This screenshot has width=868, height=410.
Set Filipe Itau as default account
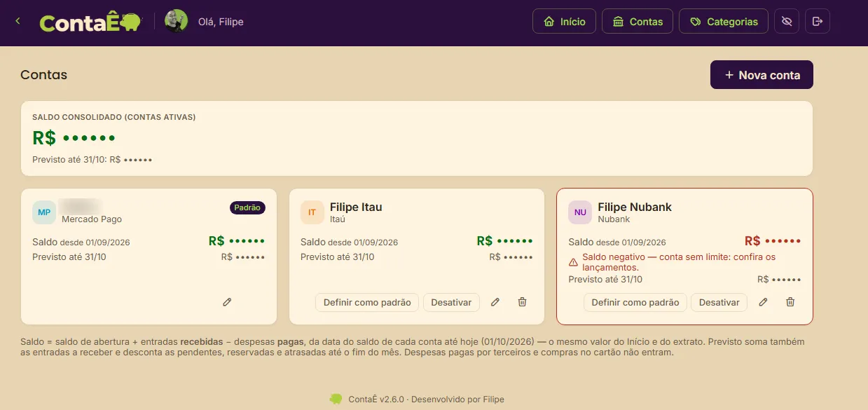pyautogui.click(x=367, y=302)
